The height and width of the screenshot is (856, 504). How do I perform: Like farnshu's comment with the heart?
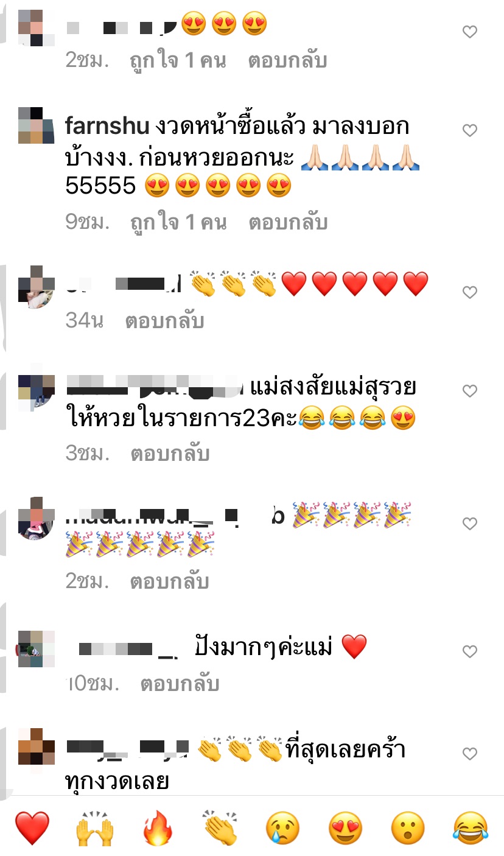click(470, 130)
